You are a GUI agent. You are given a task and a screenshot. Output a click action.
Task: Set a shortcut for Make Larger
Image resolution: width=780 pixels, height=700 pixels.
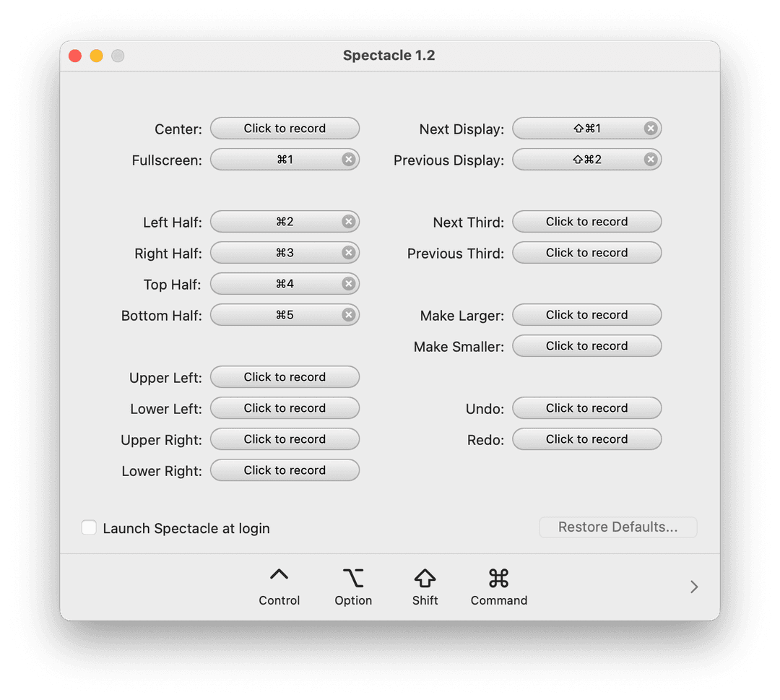coord(586,315)
